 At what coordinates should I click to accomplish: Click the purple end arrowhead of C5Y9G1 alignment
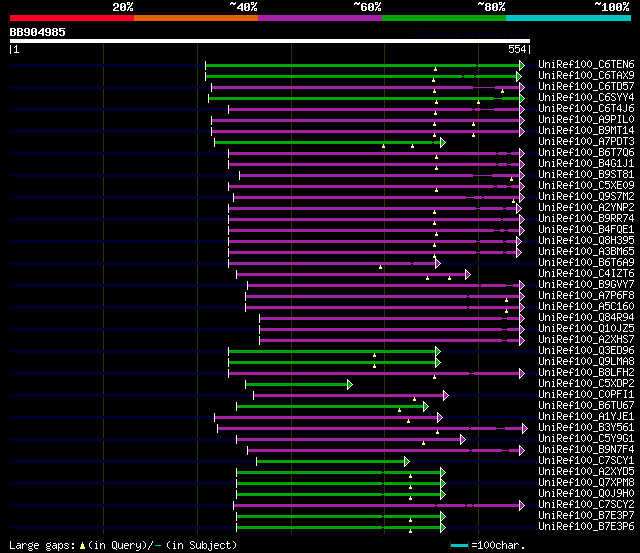tap(463, 440)
